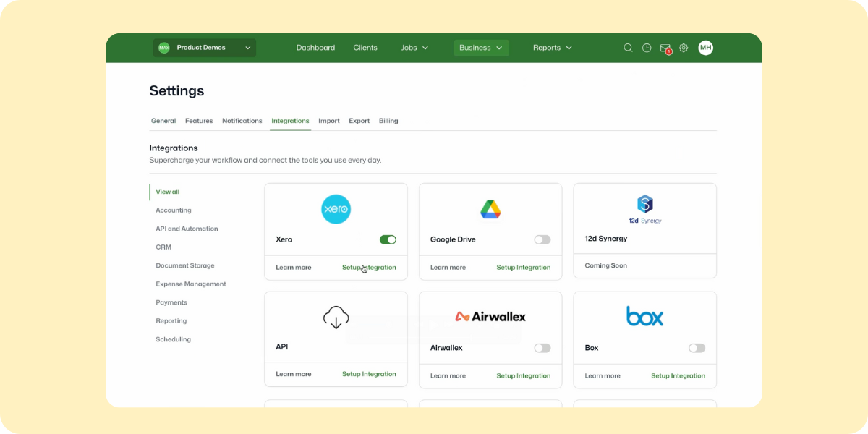
Task: Disable the Xero integration toggle
Action: [x=388, y=239]
